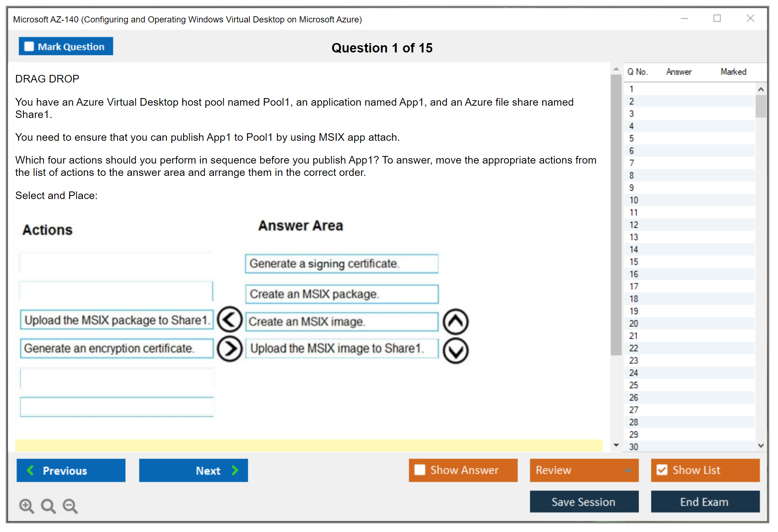This screenshot has width=778, height=532.
Task: Click the reset zoom magnifier icon
Action: pyautogui.click(x=48, y=506)
